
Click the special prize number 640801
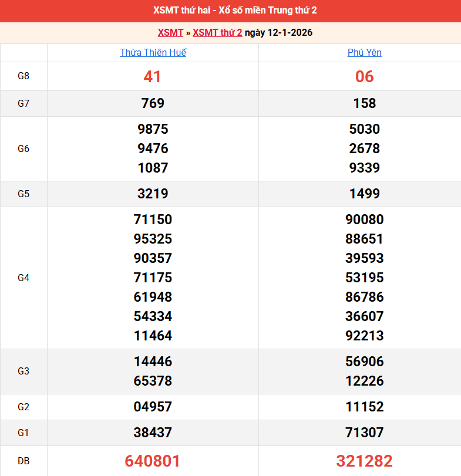153,461
